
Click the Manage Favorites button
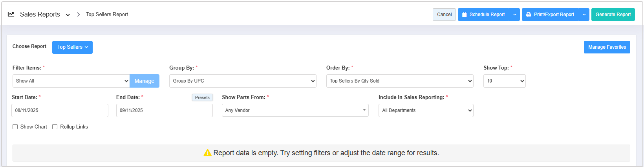click(x=607, y=47)
